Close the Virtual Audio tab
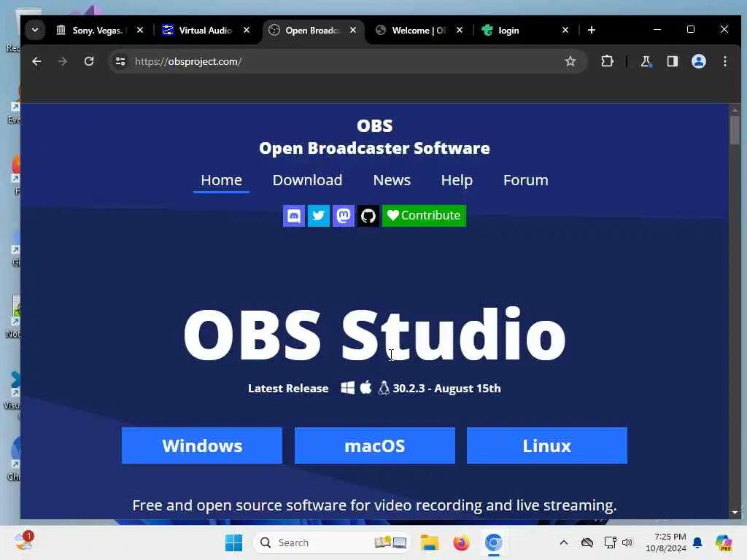 247,30
